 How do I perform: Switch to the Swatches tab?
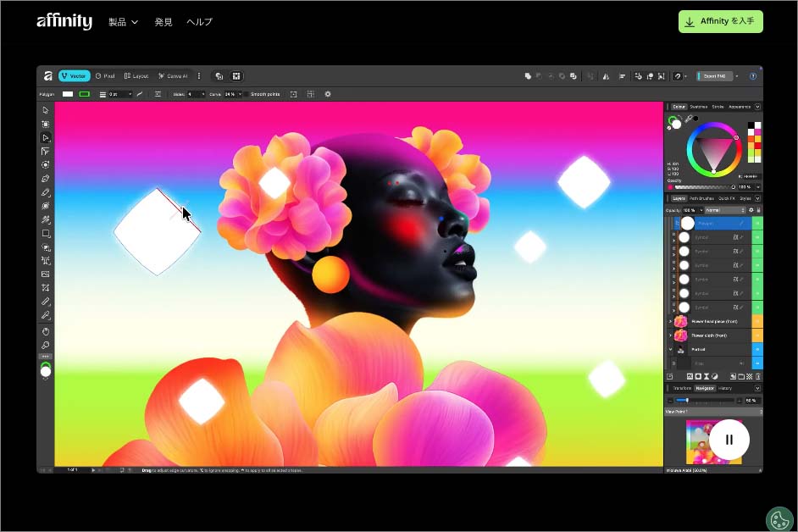698,107
